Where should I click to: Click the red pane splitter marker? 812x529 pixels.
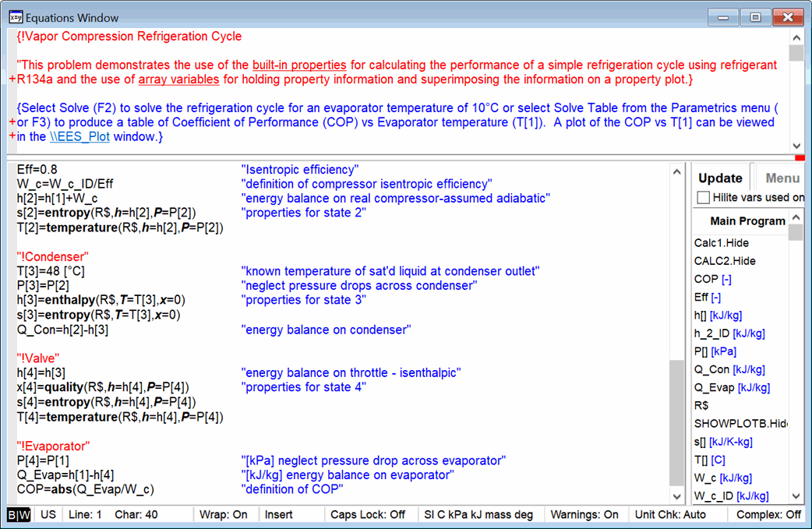click(x=800, y=158)
